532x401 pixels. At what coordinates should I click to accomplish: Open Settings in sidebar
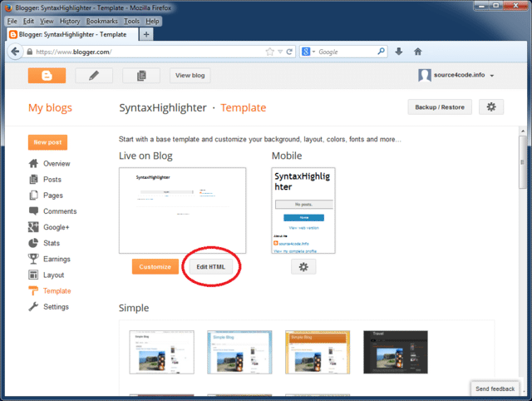56,307
